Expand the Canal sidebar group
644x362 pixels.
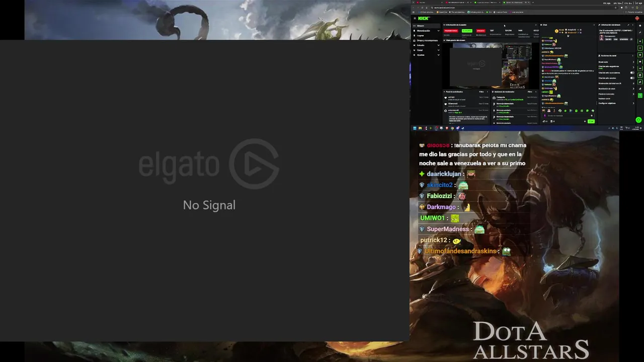click(x=426, y=50)
